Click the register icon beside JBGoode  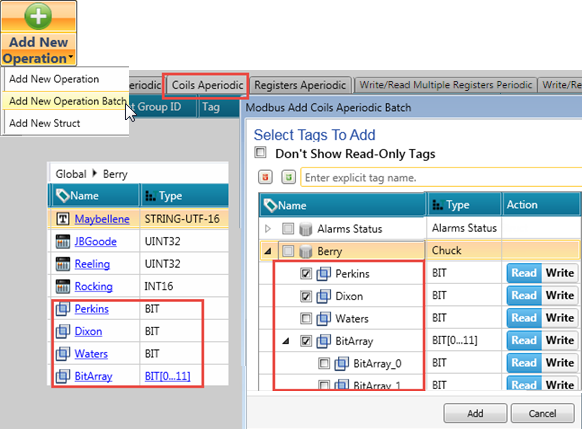tap(63, 242)
